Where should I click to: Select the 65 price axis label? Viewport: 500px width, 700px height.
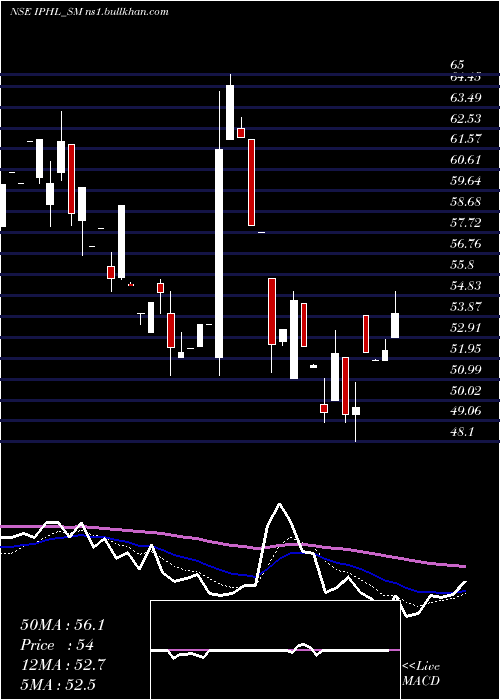coord(458,65)
